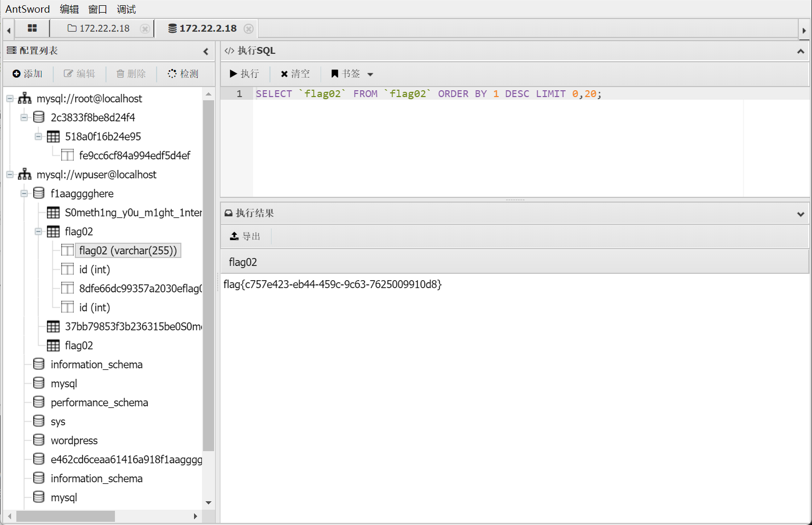Open the home grid tab icon
Screen dimensions: 812x525
(x=32, y=28)
